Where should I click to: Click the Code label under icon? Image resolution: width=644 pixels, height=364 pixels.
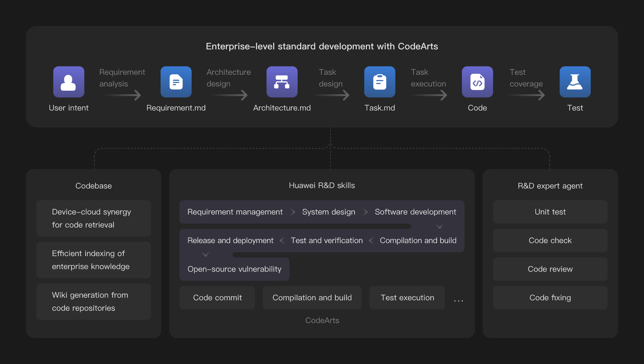(477, 108)
